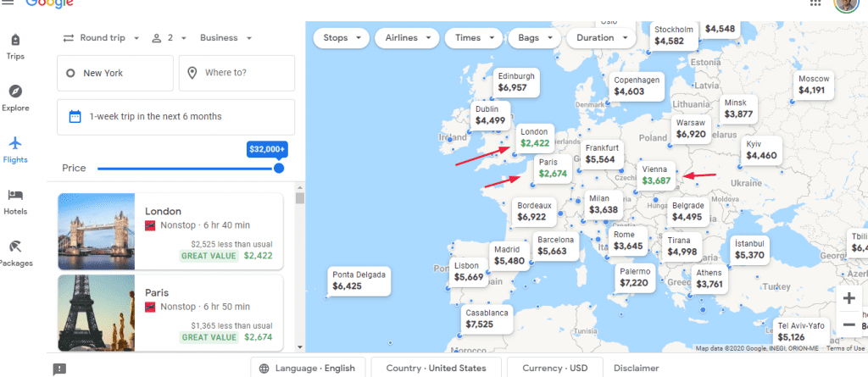
Task: Change Country · United States setting
Action: pyautogui.click(x=437, y=369)
